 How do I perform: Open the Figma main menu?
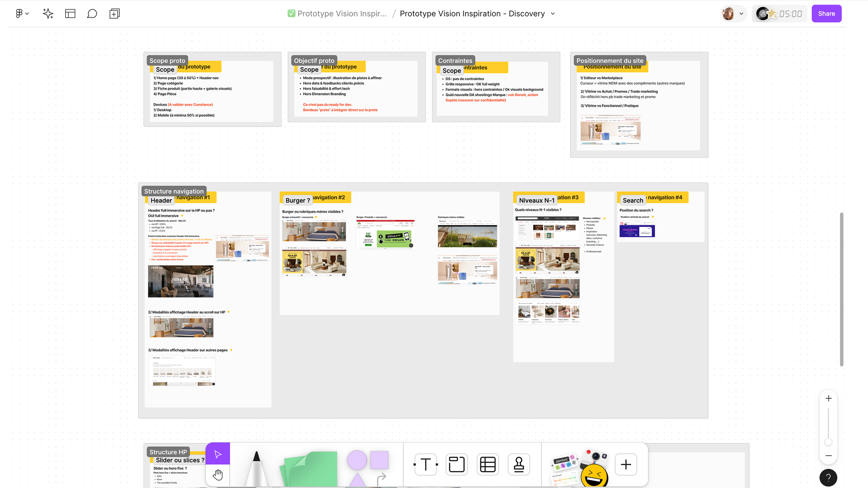[22, 14]
